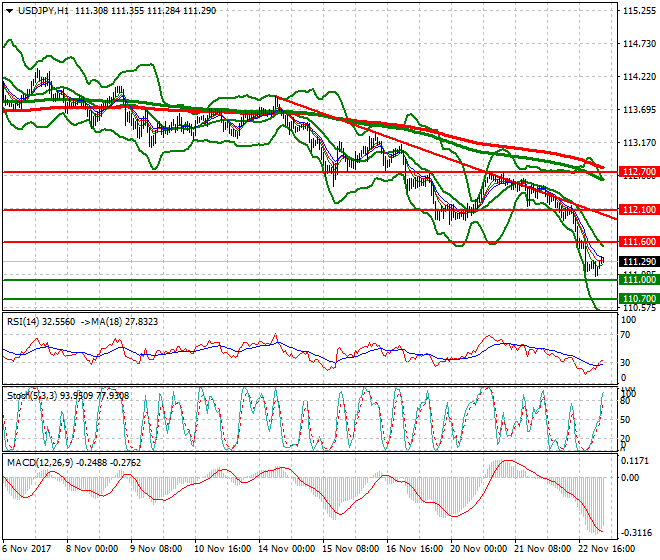Select the MACD scale value 0.1171
This screenshot has width=660, height=560.
tap(635, 461)
